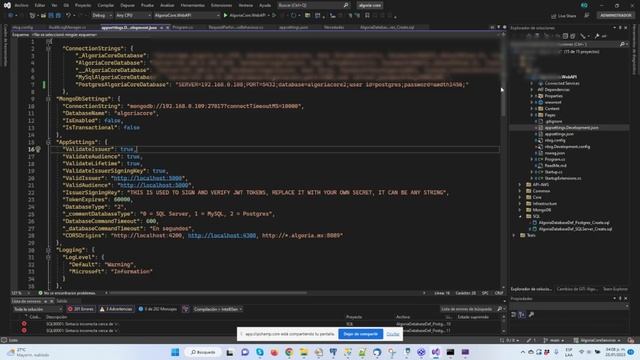Open Chrome from the taskbar
The height and width of the screenshot is (360, 640).
(x=289, y=352)
